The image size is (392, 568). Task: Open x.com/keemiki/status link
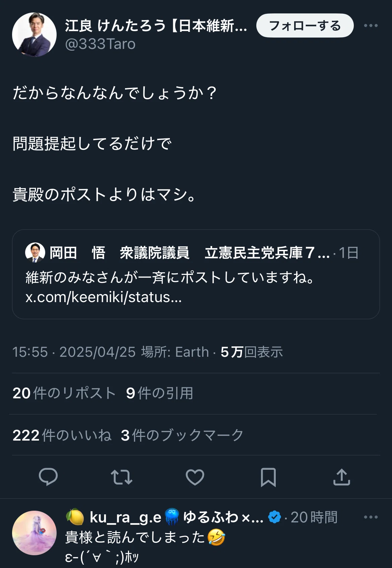[x=104, y=297]
